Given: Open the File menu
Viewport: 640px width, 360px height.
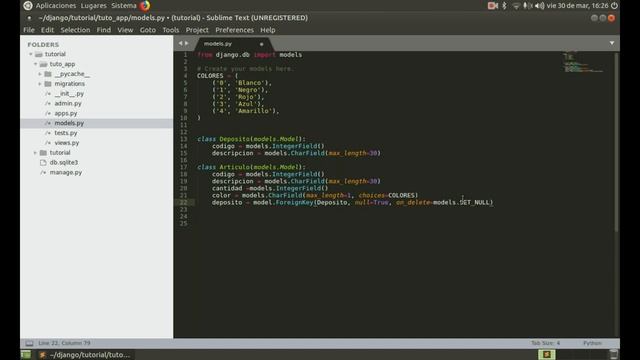Looking at the screenshot, I should (x=29, y=30).
